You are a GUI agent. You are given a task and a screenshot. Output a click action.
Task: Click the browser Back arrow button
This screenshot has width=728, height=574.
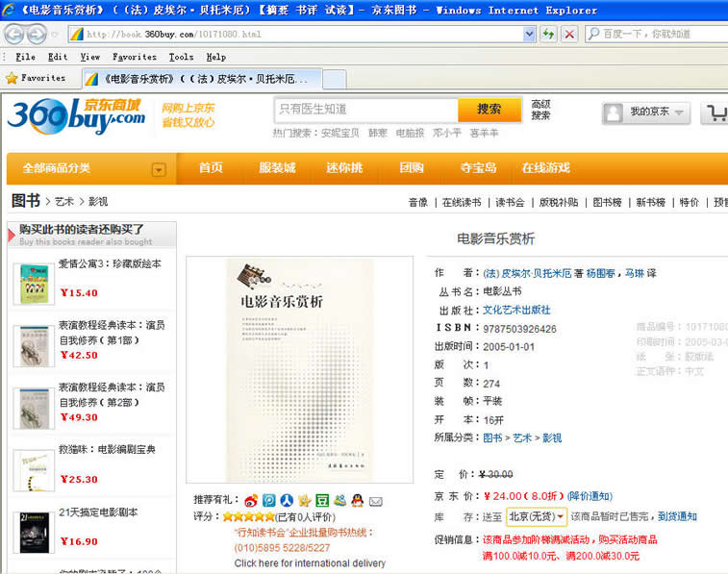14,34
